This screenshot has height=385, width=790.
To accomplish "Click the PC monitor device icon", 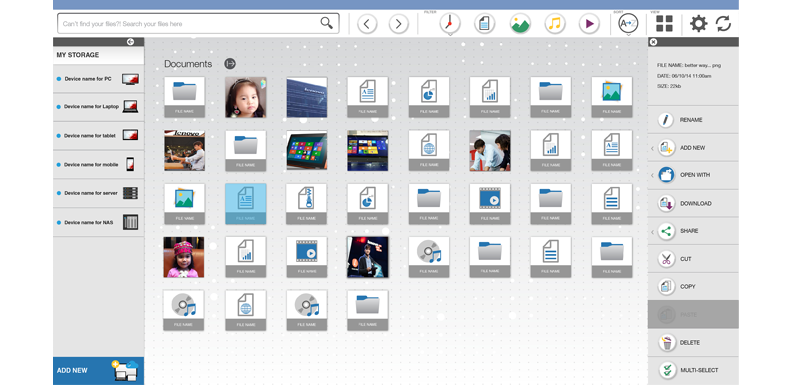I will pyautogui.click(x=130, y=79).
